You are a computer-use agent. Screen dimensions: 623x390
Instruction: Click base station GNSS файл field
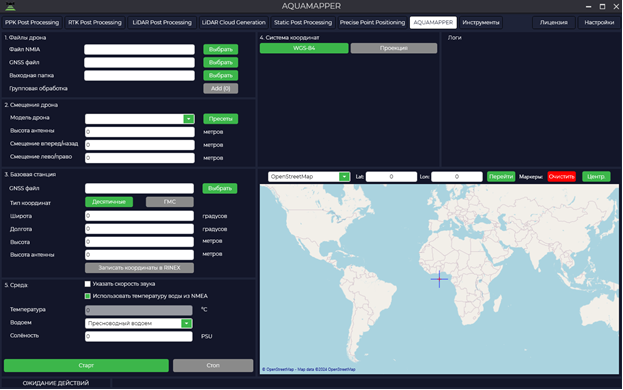139,188
